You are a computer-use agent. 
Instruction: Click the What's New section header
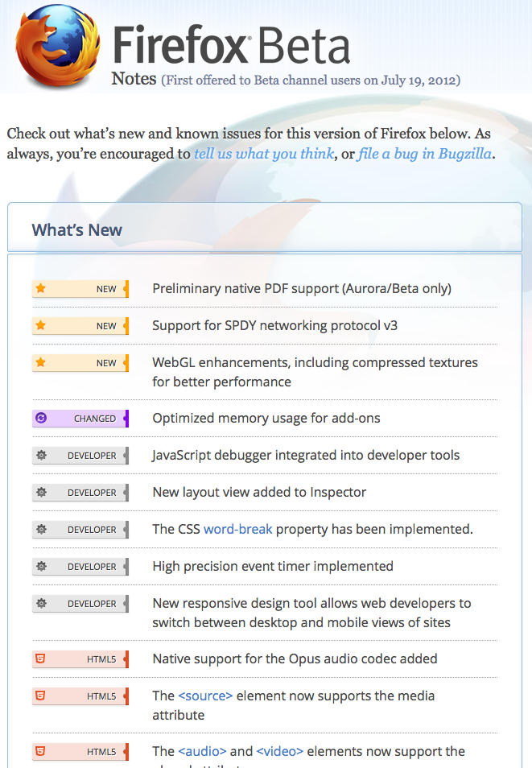click(77, 230)
